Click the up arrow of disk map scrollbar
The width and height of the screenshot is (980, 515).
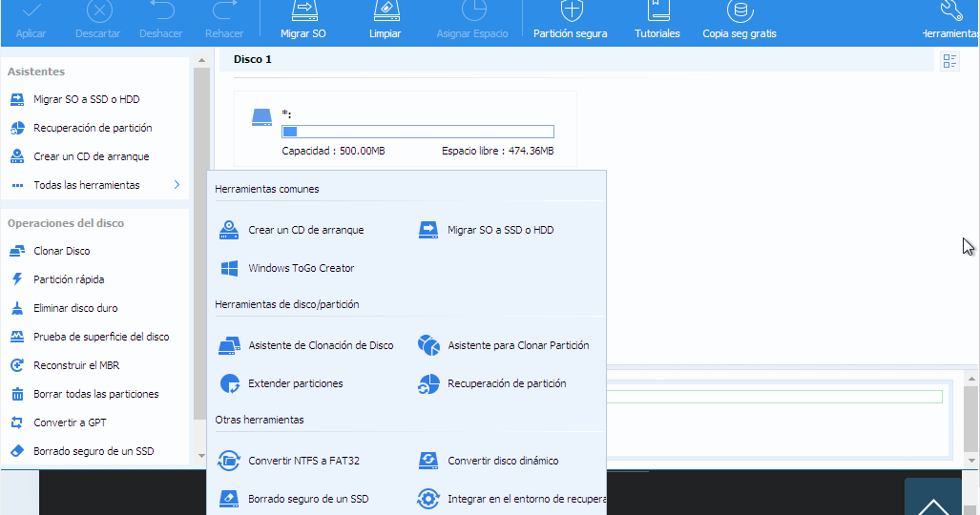pyautogui.click(x=971, y=379)
